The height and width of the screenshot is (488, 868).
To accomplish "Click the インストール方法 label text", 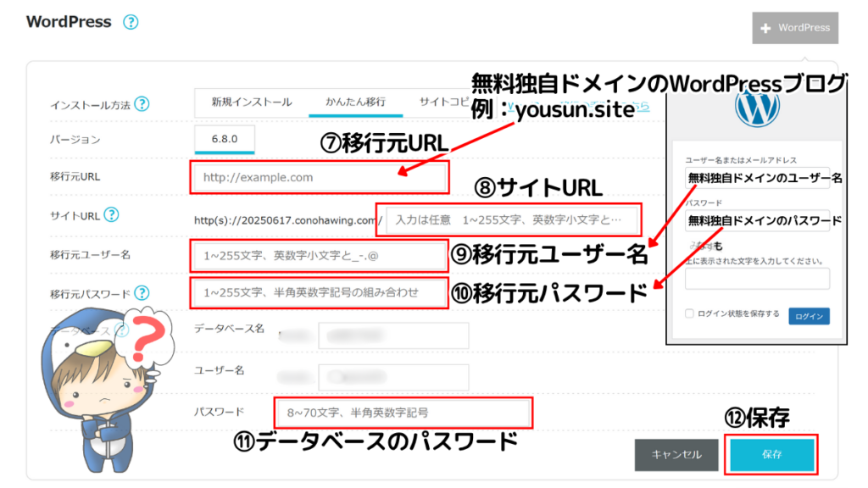I will [x=90, y=105].
